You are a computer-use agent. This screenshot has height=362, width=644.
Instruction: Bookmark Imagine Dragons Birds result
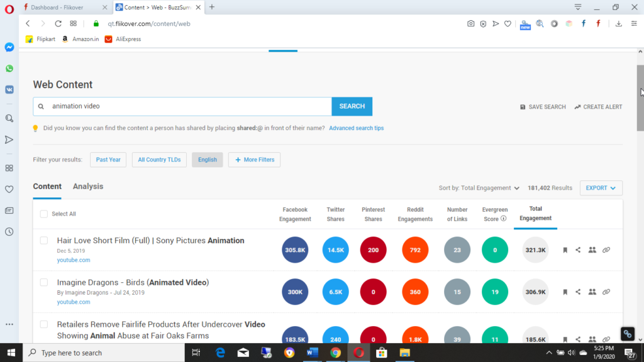[x=565, y=292]
